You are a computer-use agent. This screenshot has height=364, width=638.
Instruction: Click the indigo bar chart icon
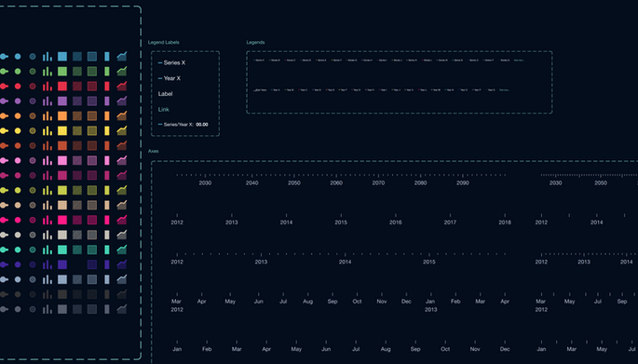(48, 264)
